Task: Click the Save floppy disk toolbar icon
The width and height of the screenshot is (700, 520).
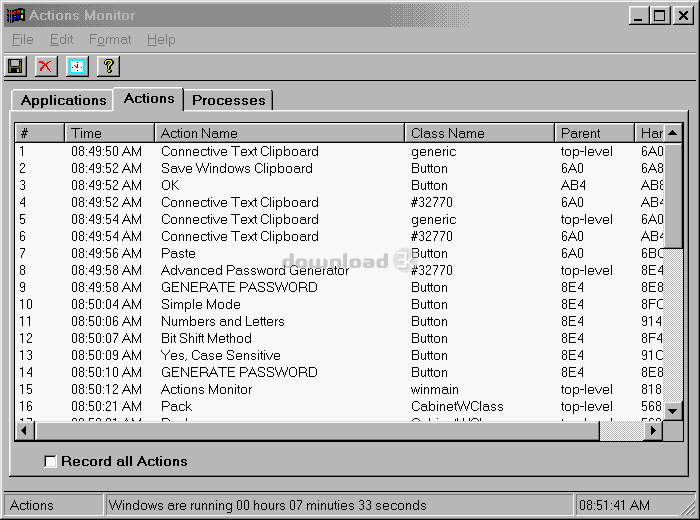Action: [x=16, y=66]
